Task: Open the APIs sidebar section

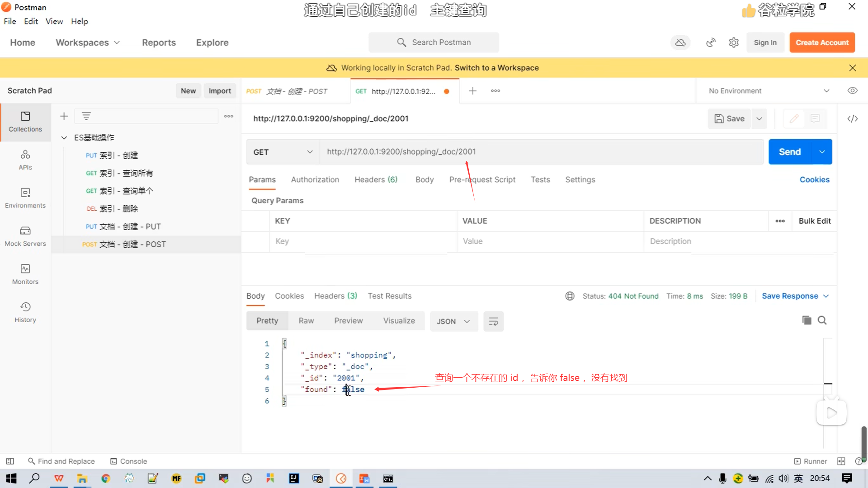Action: [25, 160]
